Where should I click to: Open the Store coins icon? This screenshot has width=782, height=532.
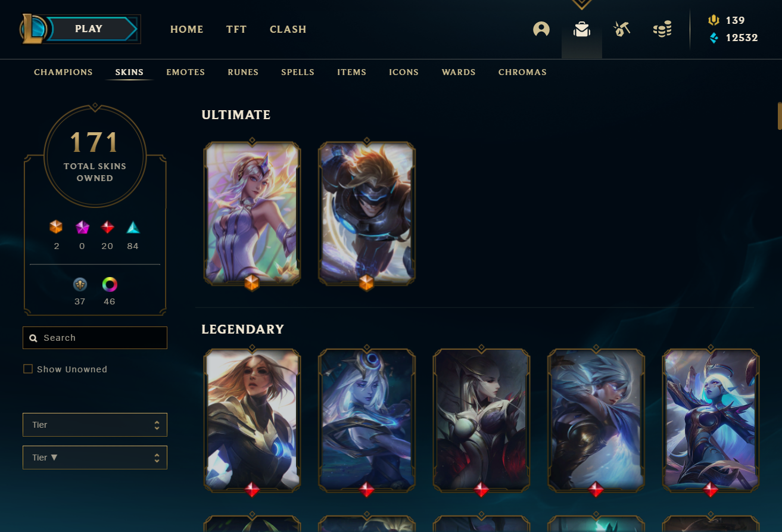point(662,29)
